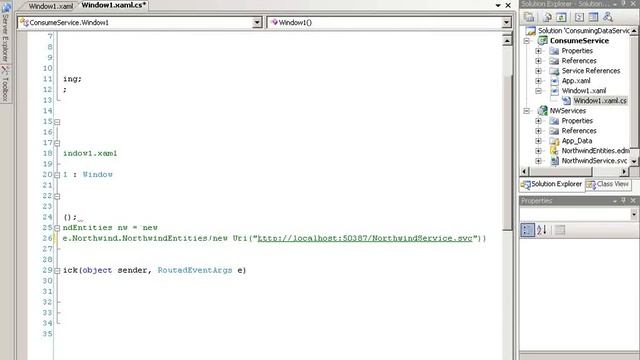This screenshot has width=640, height=360.
Task: Collapse code outline region at line 25
Action: point(57,228)
